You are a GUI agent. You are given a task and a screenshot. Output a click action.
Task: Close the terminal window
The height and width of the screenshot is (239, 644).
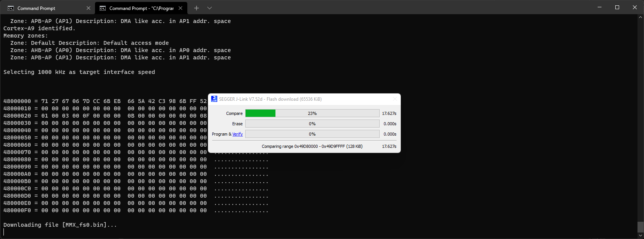coord(635,7)
